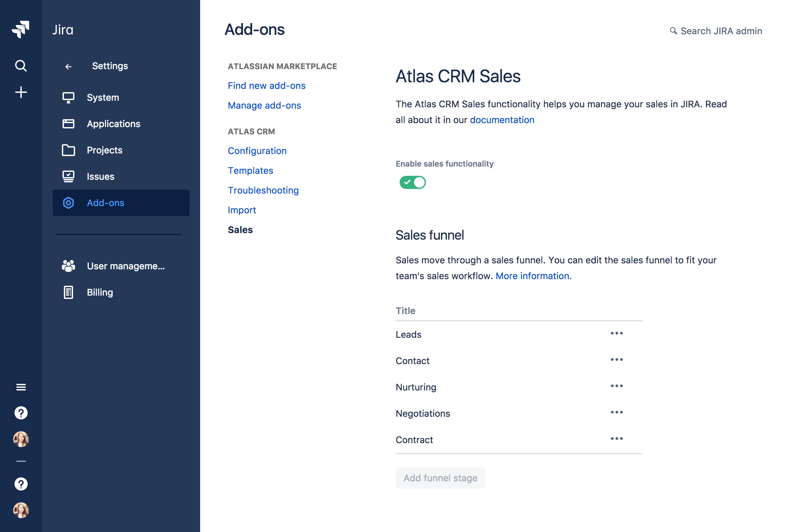Click the Applications window icon
Screen dimensions: 790x532
pyautogui.click(x=68, y=124)
